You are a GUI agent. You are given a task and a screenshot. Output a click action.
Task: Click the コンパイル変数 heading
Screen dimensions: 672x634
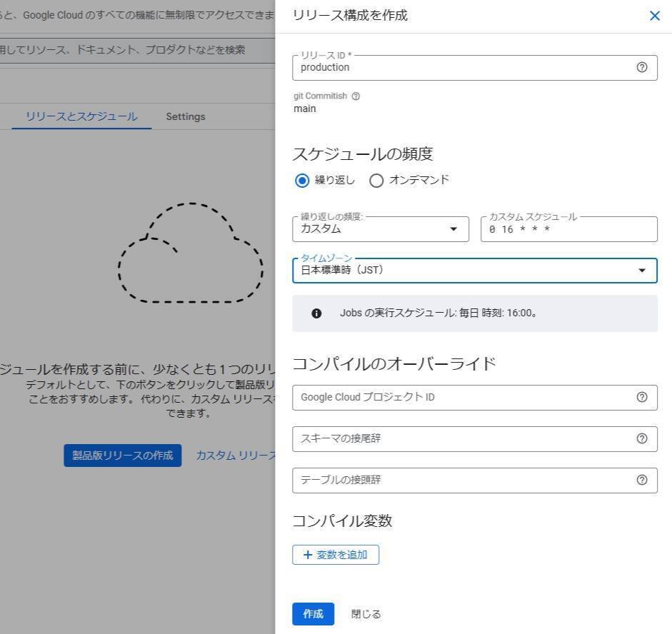(x=342, y=521)
